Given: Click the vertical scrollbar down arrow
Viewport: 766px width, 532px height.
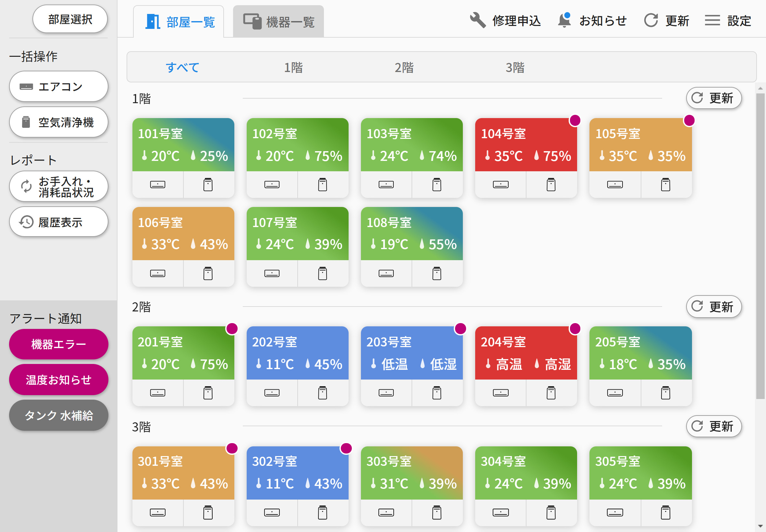Looking at the screenshot, I should tap(760, 526).
